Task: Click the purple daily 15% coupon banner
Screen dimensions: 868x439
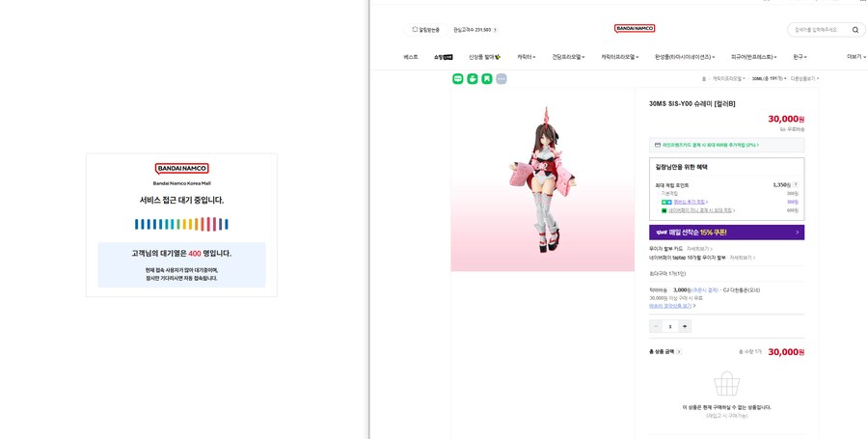Action: [x=726, y=233]
